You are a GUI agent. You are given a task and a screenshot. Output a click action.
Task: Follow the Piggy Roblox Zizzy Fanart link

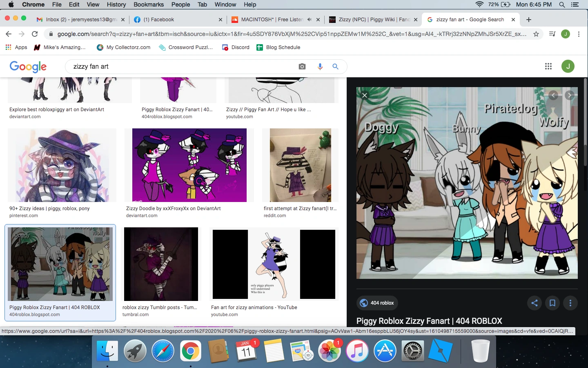(x=429, y=321)
